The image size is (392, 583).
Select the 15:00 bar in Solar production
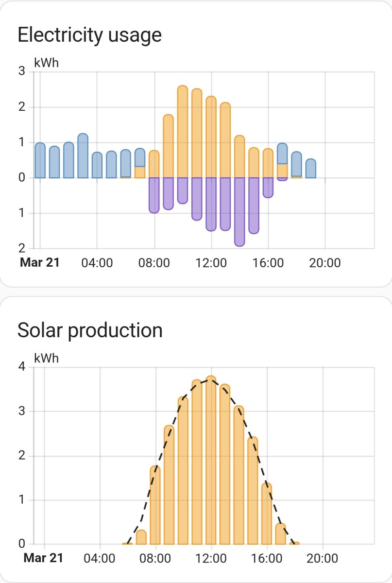[253, 491]
